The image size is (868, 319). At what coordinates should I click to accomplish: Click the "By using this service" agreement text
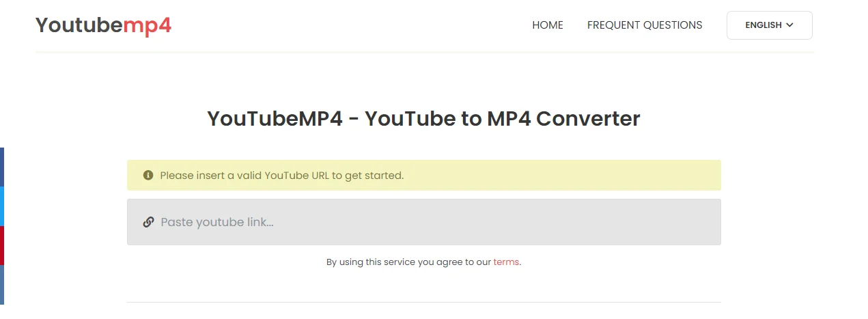(x=408, y=262)
